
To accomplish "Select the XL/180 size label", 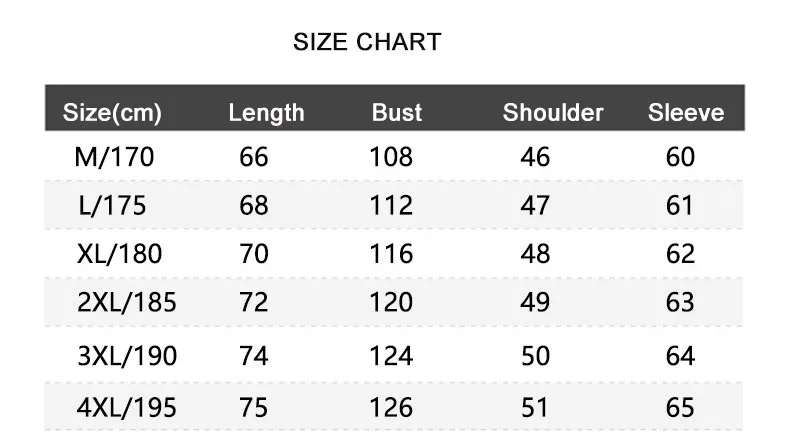I will click(119, 254).
